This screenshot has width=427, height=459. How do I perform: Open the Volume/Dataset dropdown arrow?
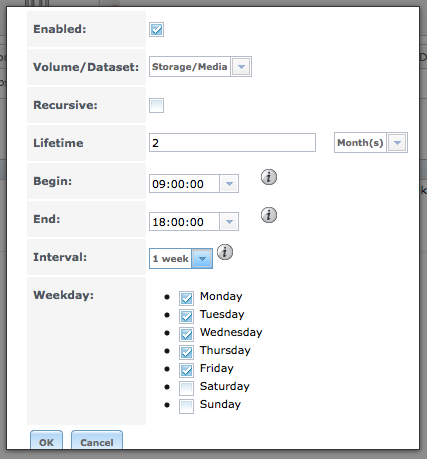click(241, 67)
